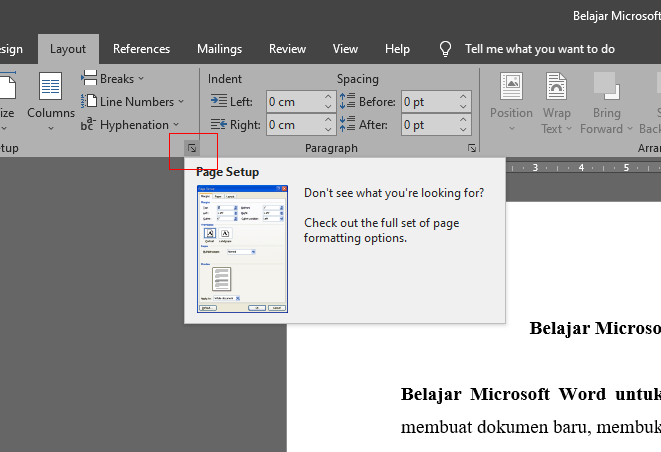Decrease Indent Right with down arrow

pos(328,130)
